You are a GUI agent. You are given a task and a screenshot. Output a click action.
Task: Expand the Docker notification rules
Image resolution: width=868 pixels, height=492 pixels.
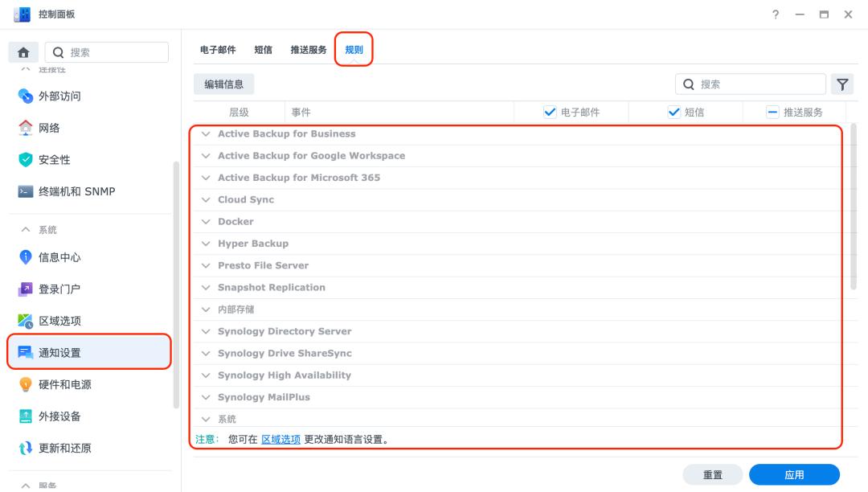pyautogui.click(x=207, y=221)
